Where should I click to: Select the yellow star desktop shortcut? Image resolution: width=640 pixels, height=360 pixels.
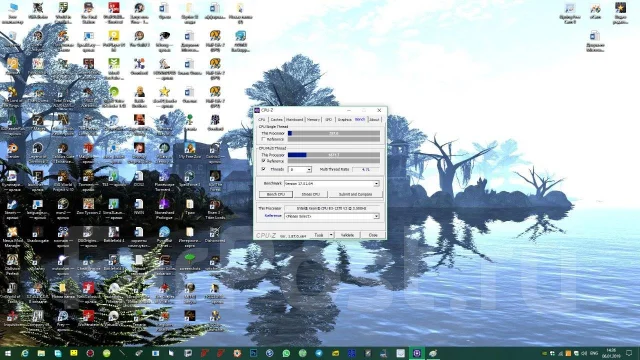[164, 96]
